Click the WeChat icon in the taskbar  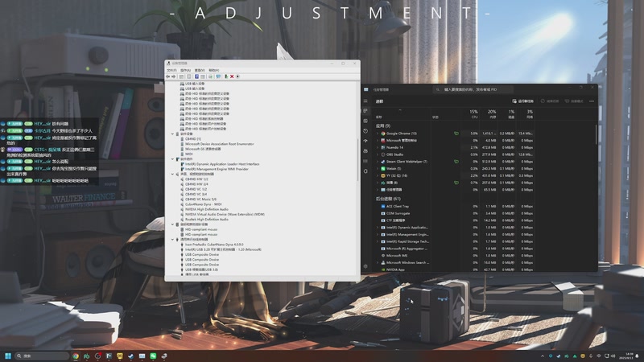153,356
